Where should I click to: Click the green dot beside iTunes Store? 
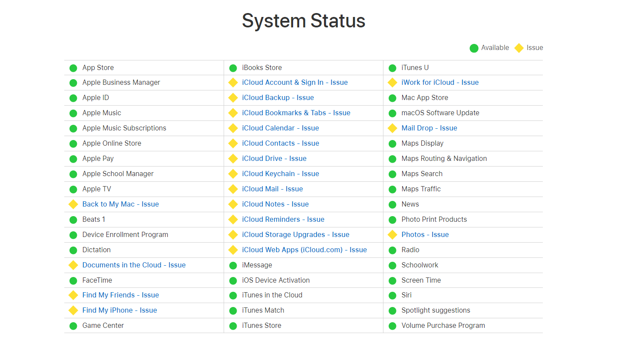pos(233,326)
